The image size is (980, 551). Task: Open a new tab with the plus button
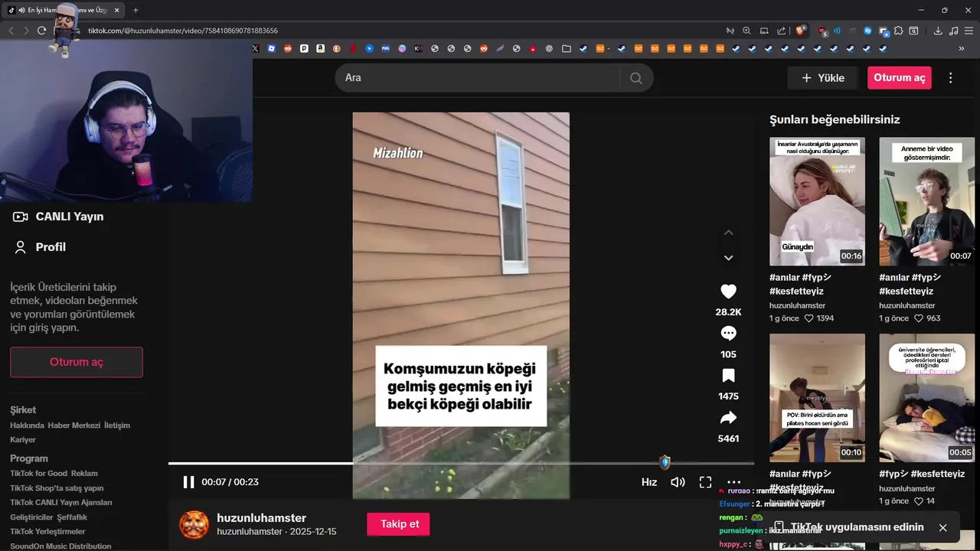point(136,10)
